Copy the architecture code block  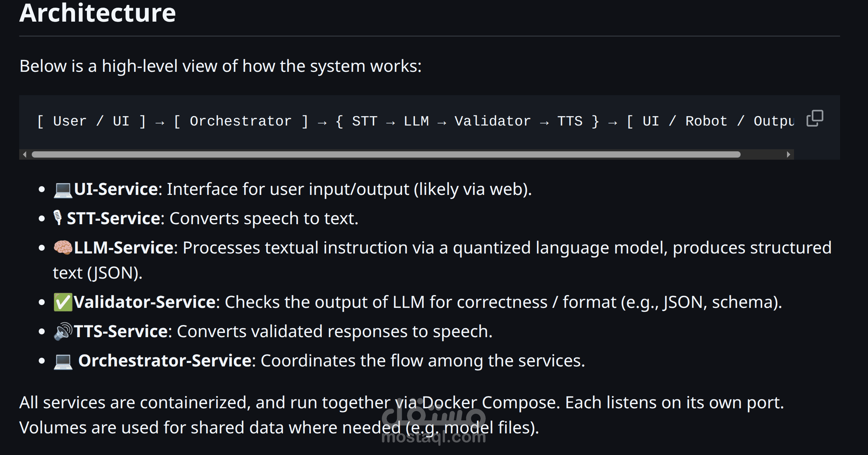[x=815, y=119]
